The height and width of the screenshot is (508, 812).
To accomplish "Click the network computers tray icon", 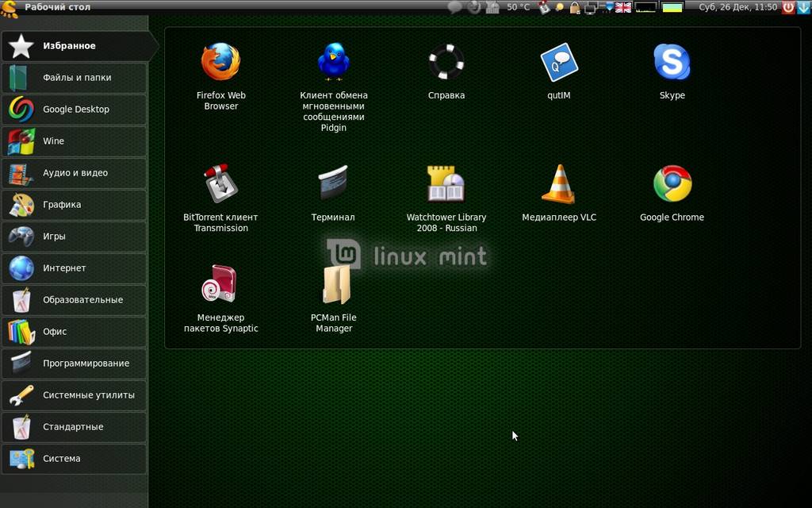I will tap(591, 8).
